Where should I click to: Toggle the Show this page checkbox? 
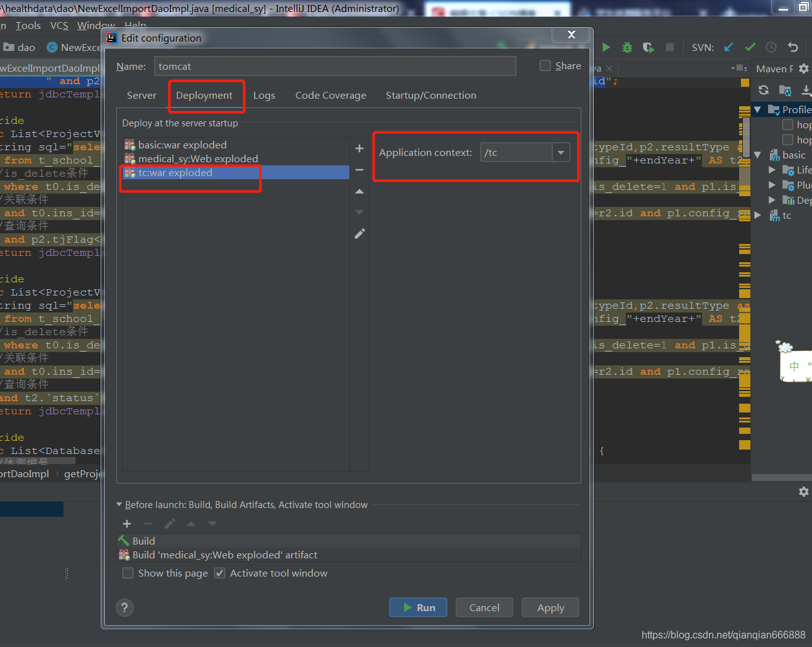coord(128,573)
